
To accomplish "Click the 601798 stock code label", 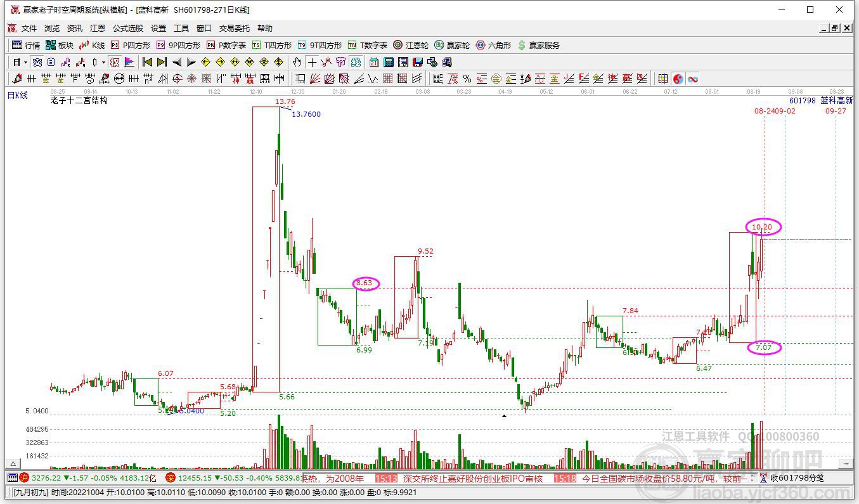I will pyautogui.click(x=803, y=101).
